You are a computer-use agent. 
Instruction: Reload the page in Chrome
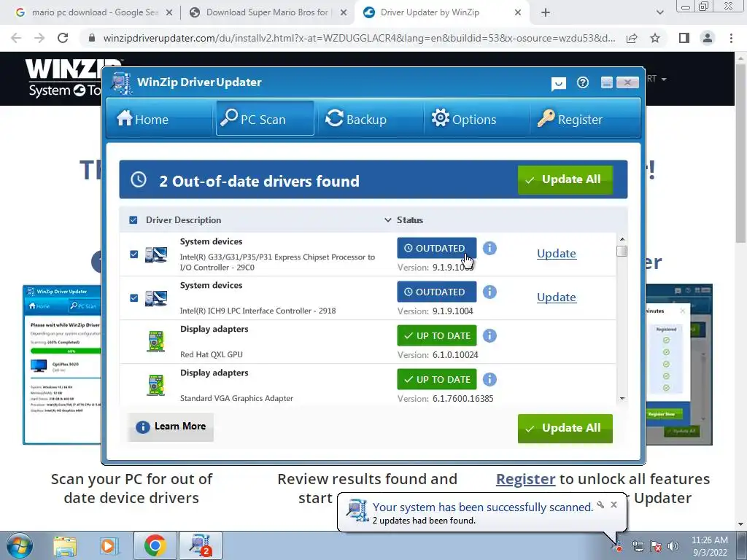coord(63,38)
